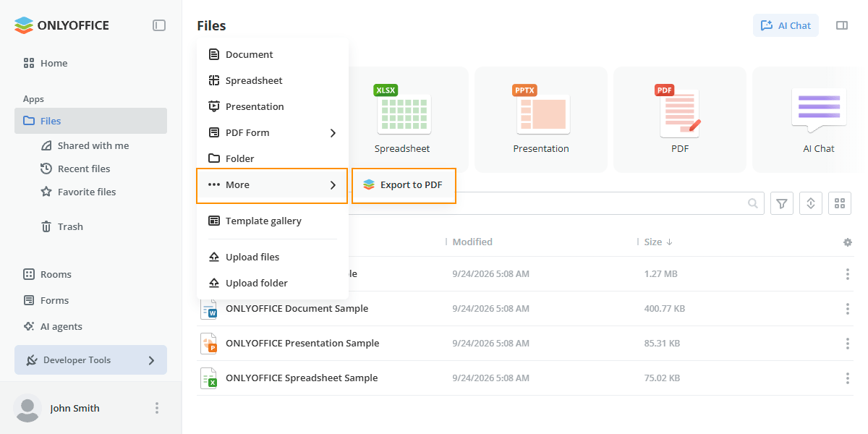The width and height of the screenshot is (868, 434).
Task: Click the PDF creation card
Action: [680, 119]
